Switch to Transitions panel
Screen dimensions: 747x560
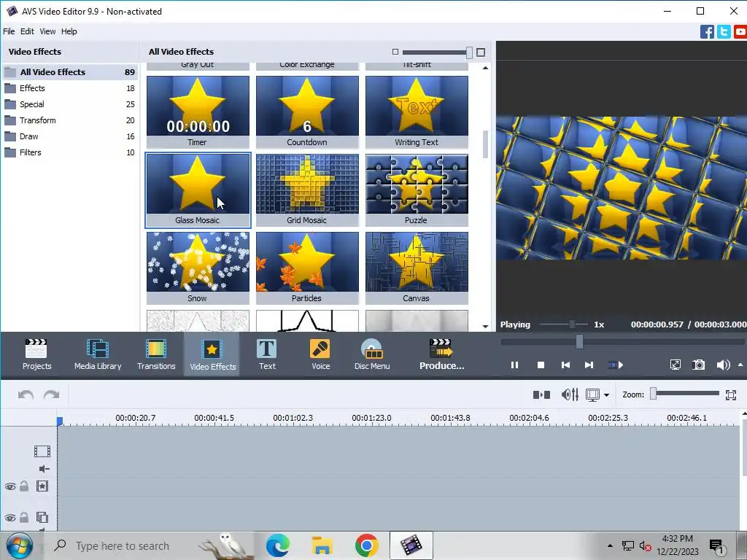[x=156, y=354]
